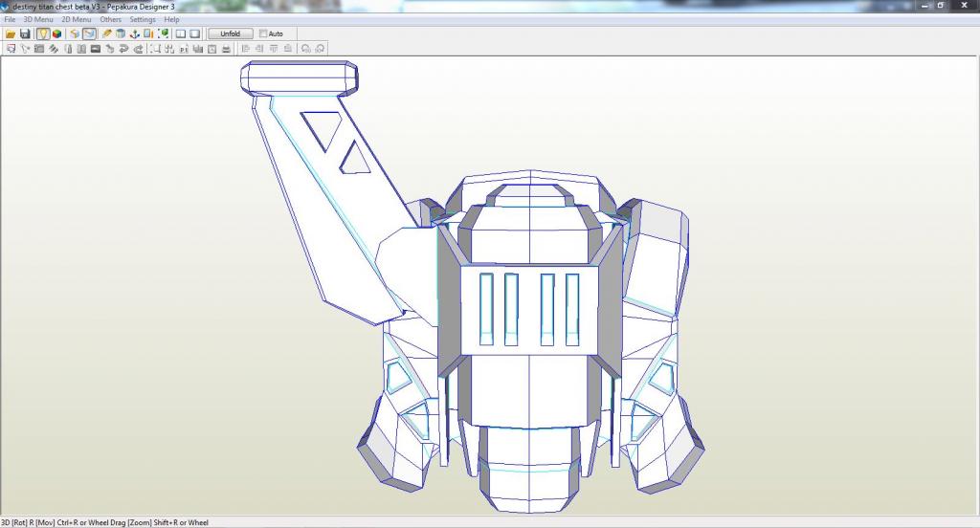The width and height of the screenshot is (980, 528).
Task: Click the green cube with dashed border icon
Action: click(x=163, y=33)
